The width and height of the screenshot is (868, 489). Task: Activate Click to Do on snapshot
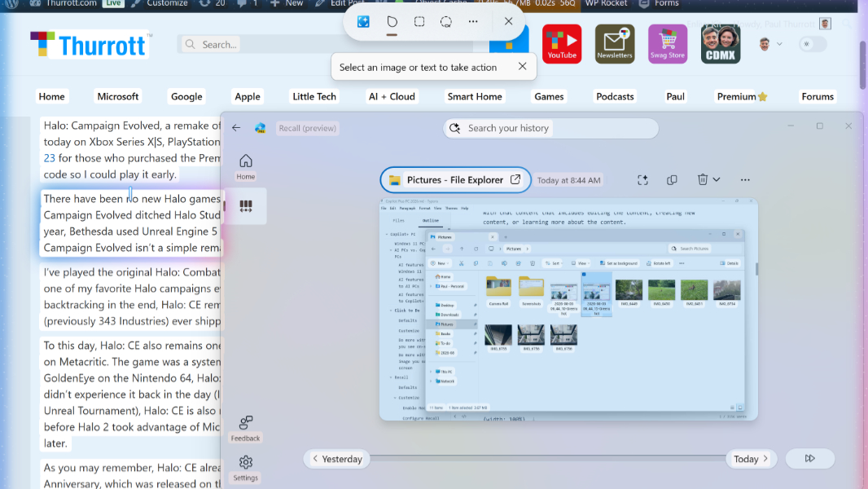642,180
